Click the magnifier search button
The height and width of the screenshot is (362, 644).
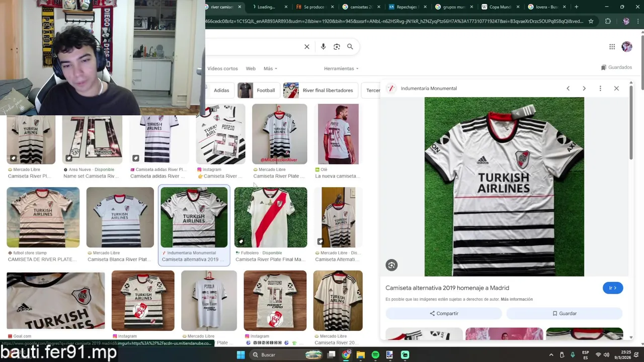point(350,47)
